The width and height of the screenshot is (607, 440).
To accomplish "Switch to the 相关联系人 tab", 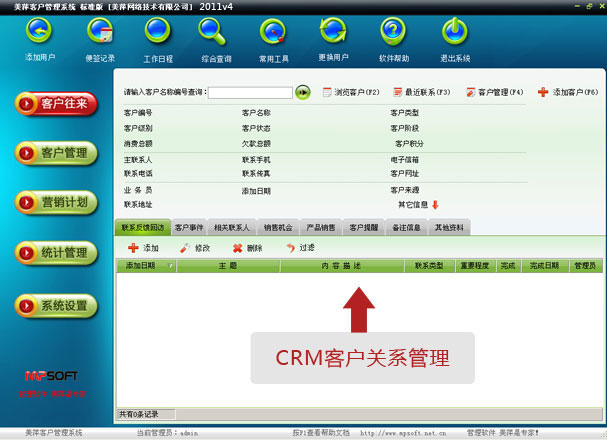I will (x=232, y=228).
